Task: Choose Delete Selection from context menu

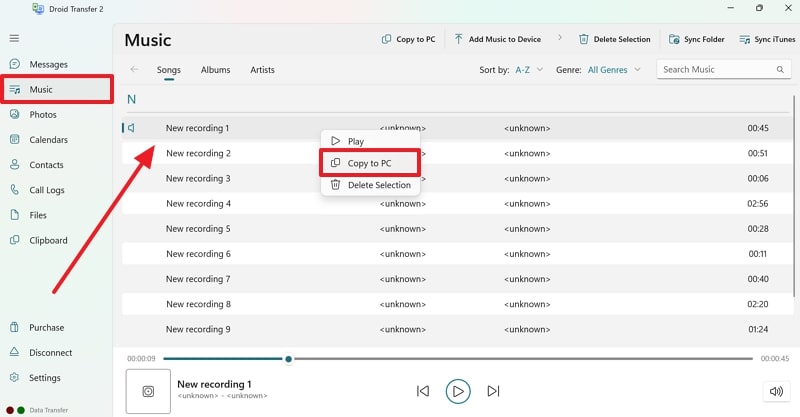Action: (370, 185)
